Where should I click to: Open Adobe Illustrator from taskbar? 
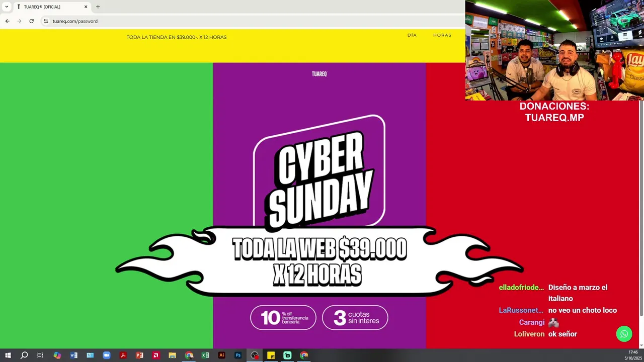point(221,355)
